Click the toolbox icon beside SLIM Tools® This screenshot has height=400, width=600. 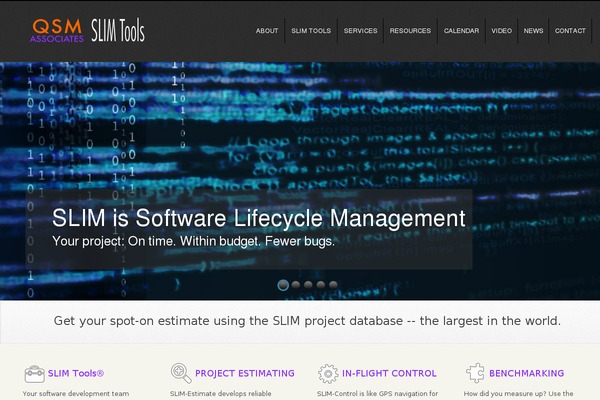[x=34, y=374]
